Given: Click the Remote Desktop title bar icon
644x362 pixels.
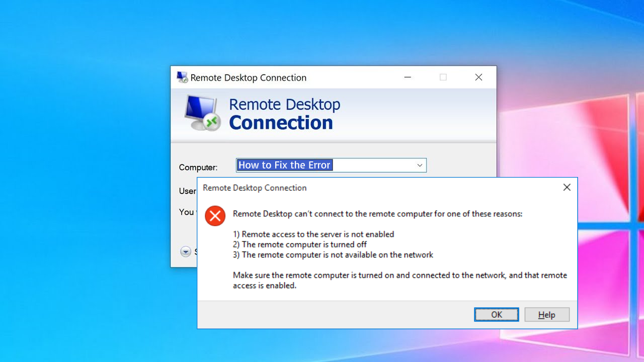Looking at the screenshot, I should tap(182, 77).
